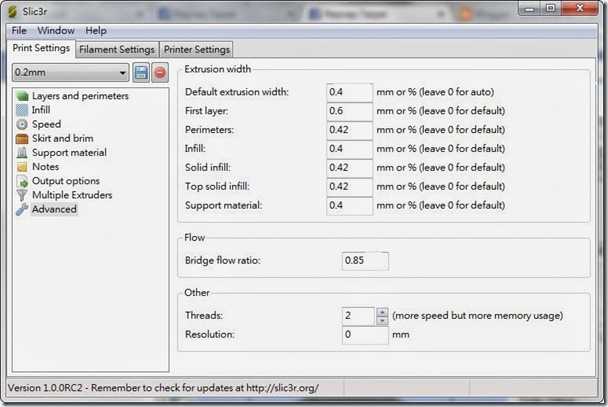
Task: Maximize the Slic3r window
Action: (550, 9)
